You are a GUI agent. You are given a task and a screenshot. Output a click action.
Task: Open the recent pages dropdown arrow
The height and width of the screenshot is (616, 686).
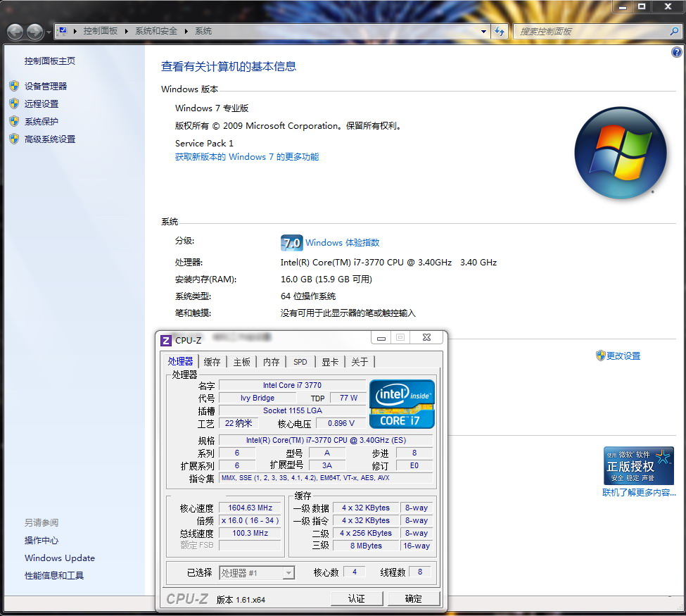click(x=49, y=32)
